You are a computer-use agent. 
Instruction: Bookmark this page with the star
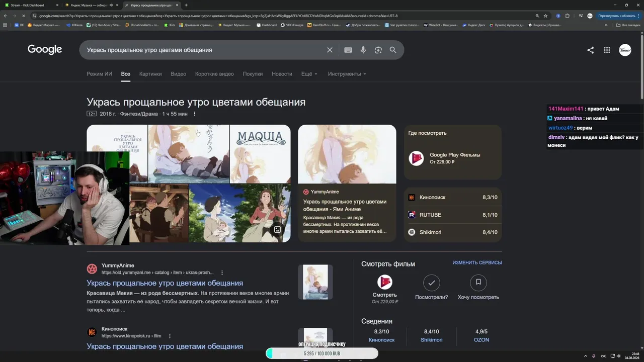[x=545, y=16]
